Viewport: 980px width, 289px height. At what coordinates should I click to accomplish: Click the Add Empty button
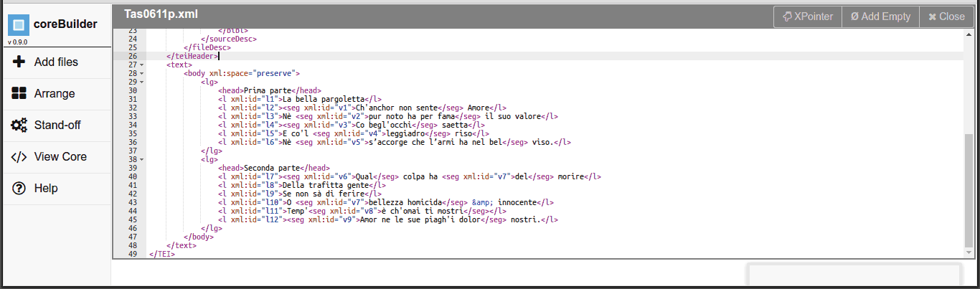point(880,16)
